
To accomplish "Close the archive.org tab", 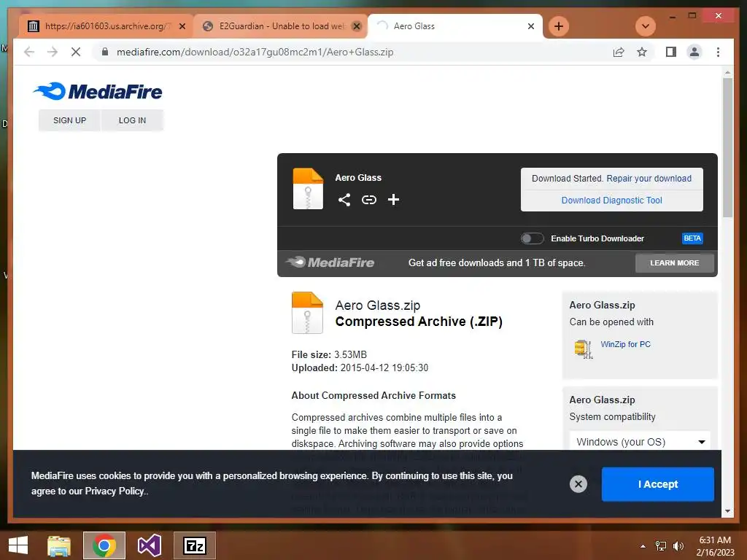I will [182, 26].
